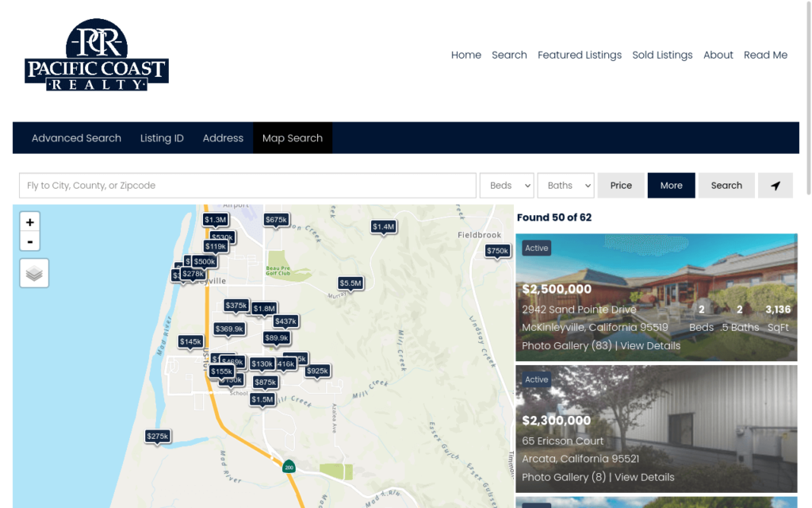Select the $500k map price marker
The height and width of the screenshot is (508, 812).
click(x=205, y=262)
